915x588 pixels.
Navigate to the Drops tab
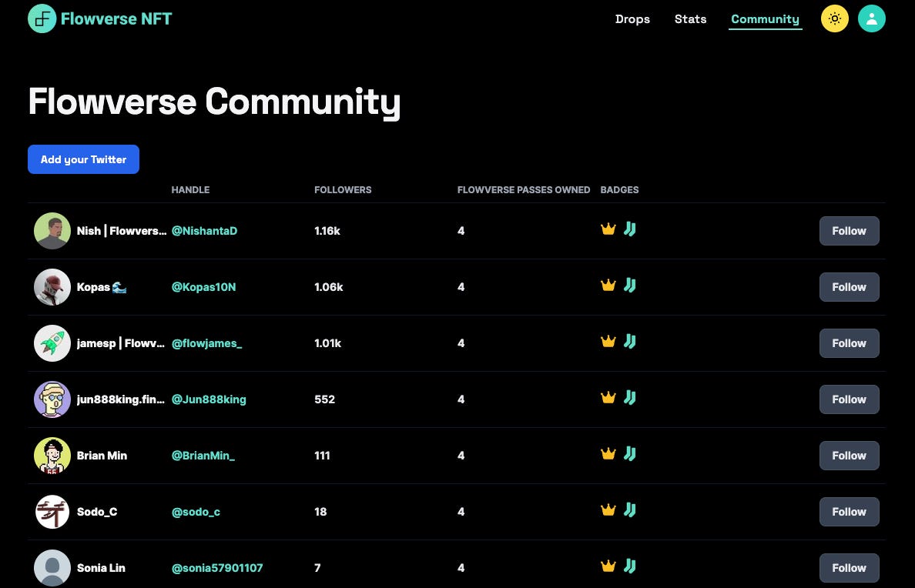[x=632, y=18]
